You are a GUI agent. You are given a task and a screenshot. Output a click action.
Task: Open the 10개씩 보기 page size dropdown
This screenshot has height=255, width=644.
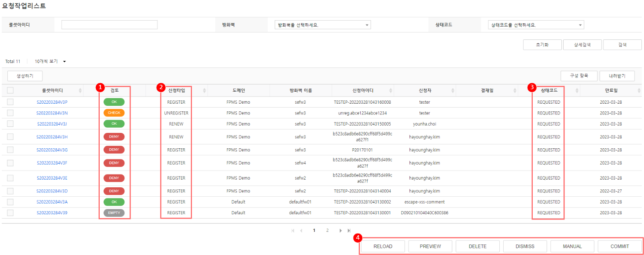pyautogui.click(x=50, y=61)
